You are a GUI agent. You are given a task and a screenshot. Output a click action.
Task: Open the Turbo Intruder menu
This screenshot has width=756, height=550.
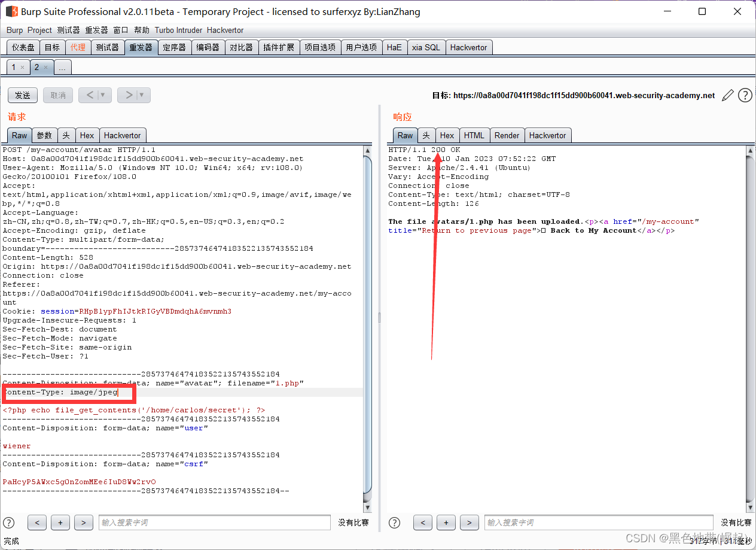pyautogui.click(x=179, y=30)
